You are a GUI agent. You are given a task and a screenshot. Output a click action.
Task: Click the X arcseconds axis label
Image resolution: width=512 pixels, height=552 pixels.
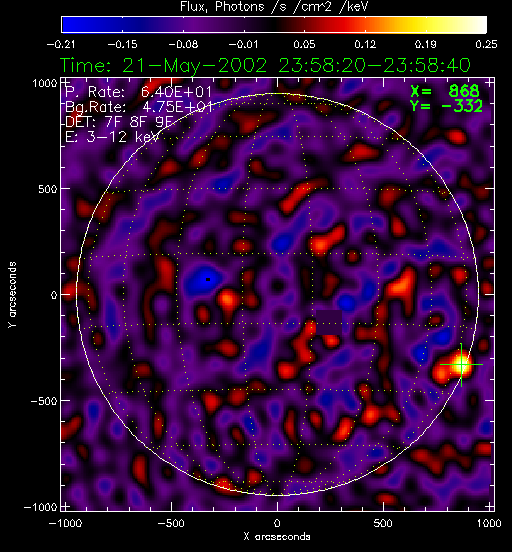(277, 537)
